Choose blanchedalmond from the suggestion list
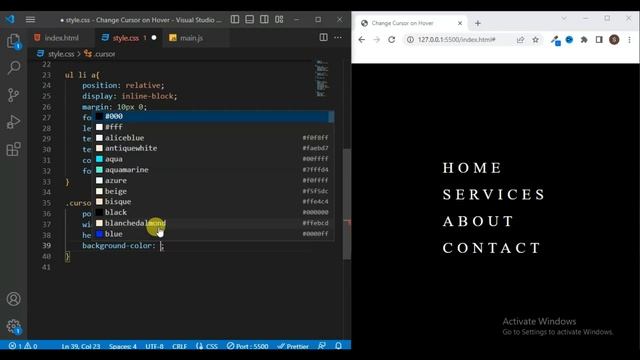The image size is (640, 360). pyautogui.click(x=212, y=223)
